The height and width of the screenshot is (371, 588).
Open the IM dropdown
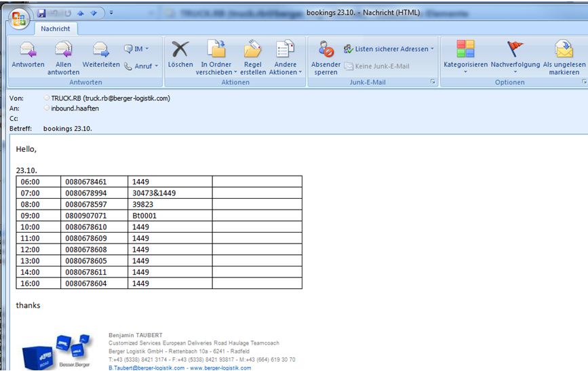tap(136, 49)
